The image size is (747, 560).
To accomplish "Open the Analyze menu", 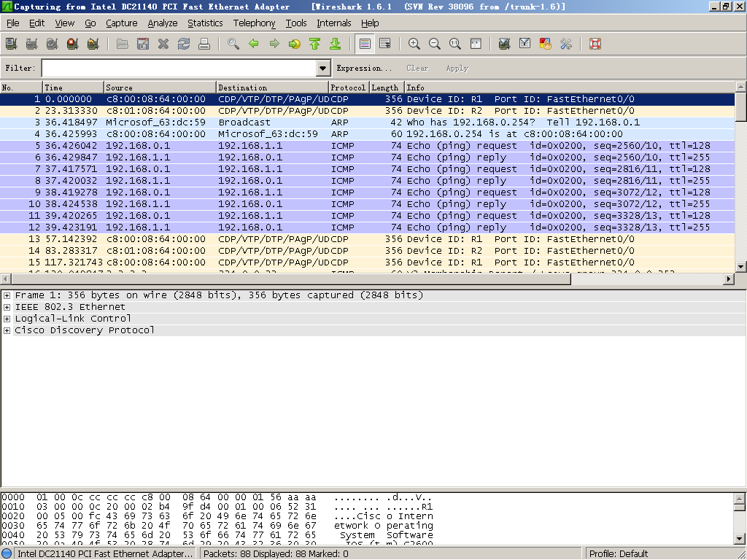I will [x=163, y=23].
